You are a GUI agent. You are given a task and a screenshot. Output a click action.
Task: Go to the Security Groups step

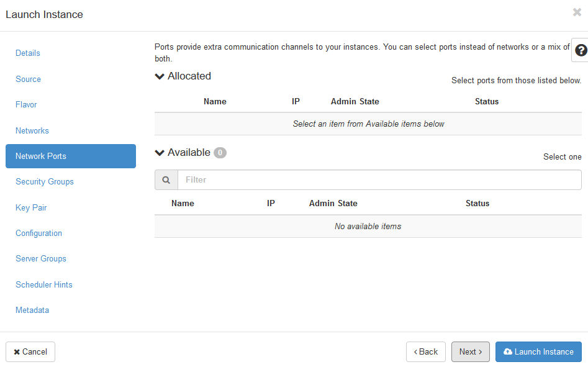click(x=45, y=182)
